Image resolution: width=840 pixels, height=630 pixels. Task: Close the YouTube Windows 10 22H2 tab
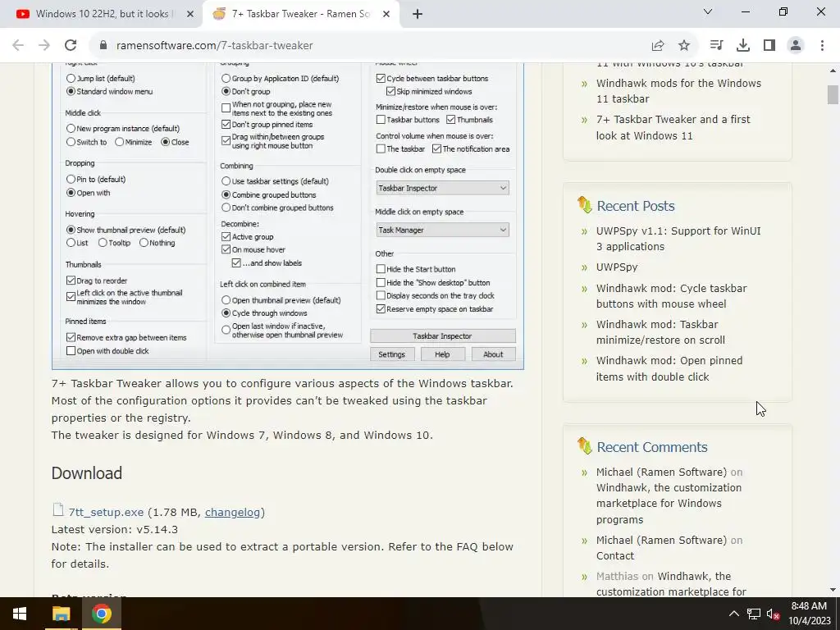click(x=190, y=14)
